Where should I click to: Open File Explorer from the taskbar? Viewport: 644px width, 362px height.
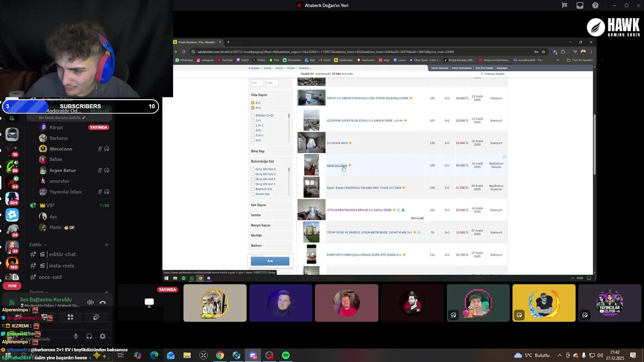(x=187, y=355)
